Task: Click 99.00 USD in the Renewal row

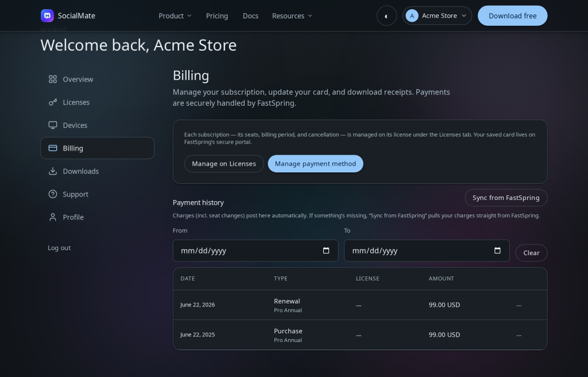Action: (444, 305)
